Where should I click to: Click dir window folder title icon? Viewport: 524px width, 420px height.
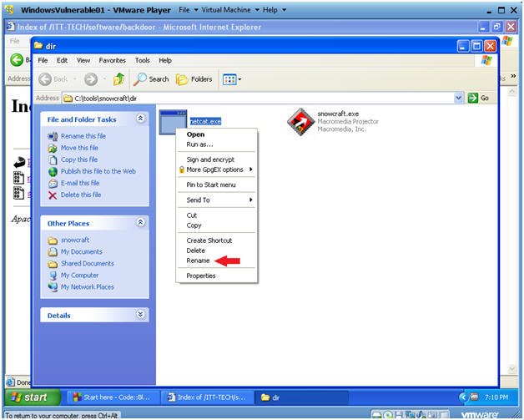[38, 45]
